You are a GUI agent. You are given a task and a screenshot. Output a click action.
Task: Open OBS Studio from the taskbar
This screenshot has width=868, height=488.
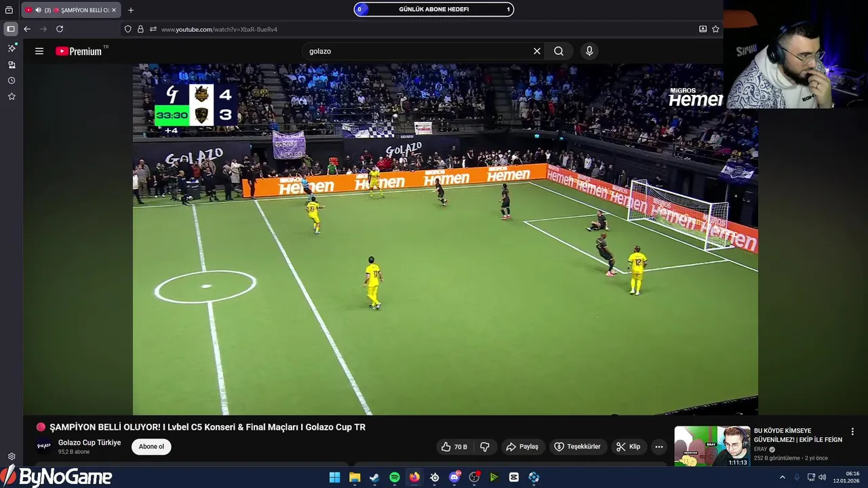click(474, 477)
